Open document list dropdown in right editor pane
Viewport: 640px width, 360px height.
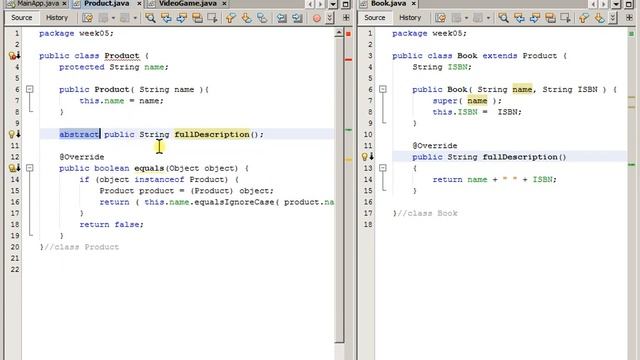[616, 4]
